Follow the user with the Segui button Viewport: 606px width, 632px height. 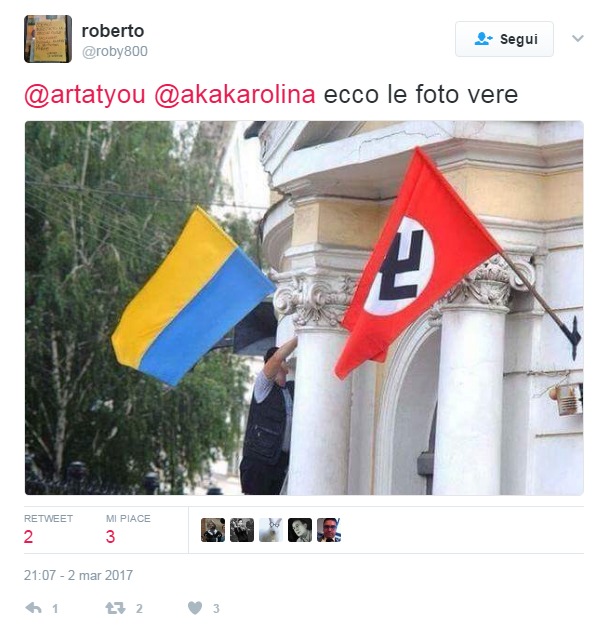[504, 39]
